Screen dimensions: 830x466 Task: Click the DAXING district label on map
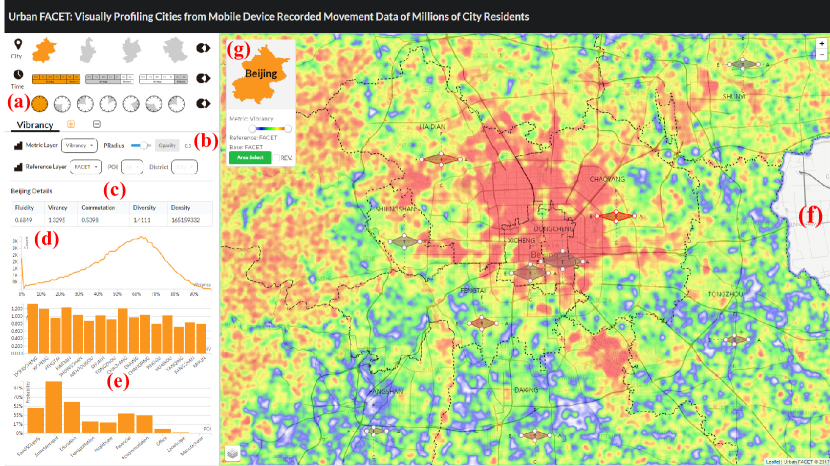point(526,390)
